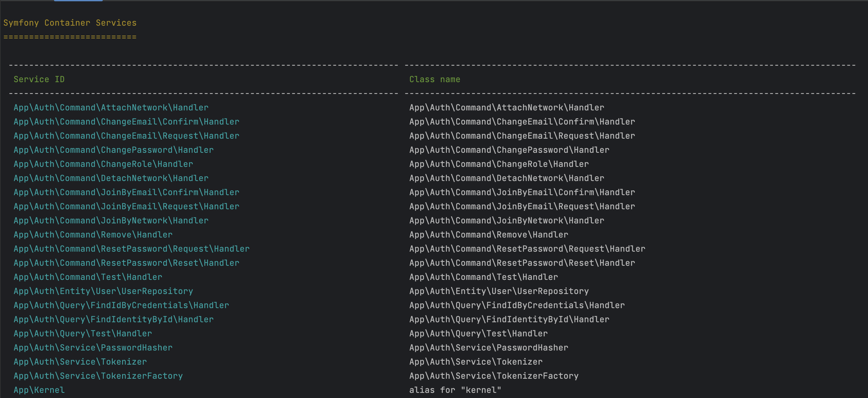The width and height of the screenshot is (868, 398).
Task: Select class name App\Auth\Command\Remove\Handler
Action: point(489,235)
